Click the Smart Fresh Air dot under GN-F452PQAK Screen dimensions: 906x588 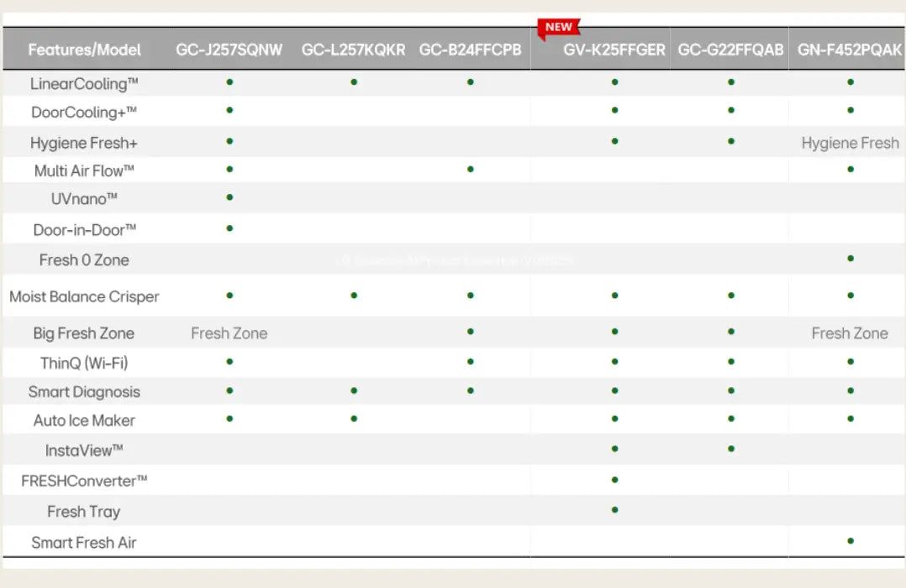coord(851,541)
